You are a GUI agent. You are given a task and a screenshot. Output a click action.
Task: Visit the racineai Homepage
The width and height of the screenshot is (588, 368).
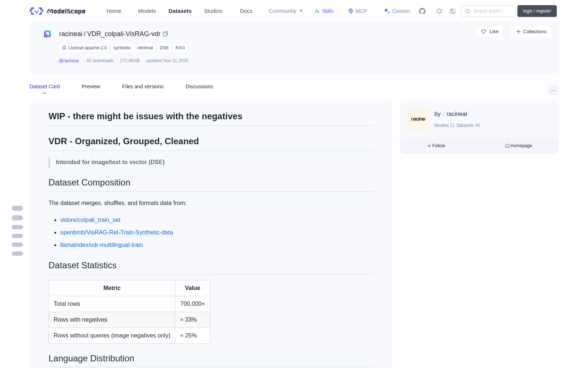pyautogui.click(x=519, y=146)
